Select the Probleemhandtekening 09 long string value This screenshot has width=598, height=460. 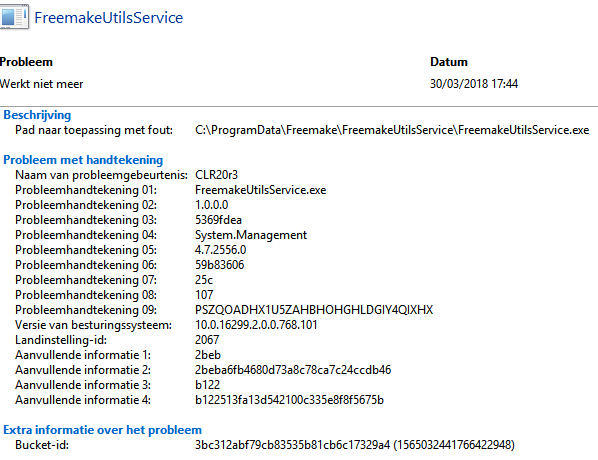(314, 310)
